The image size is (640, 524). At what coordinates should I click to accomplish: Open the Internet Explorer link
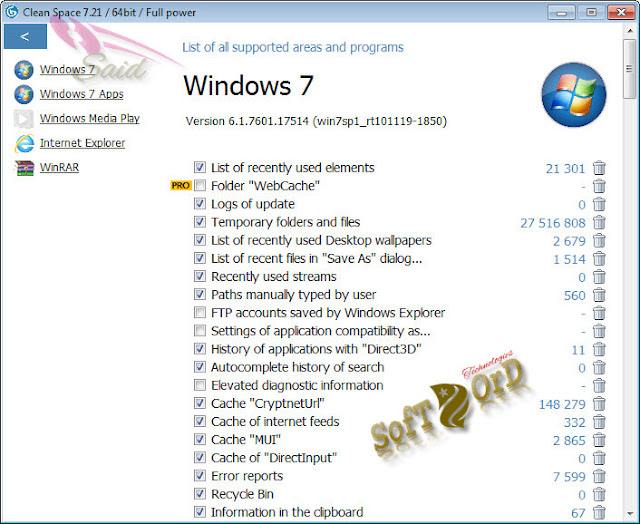coord(82,143)
